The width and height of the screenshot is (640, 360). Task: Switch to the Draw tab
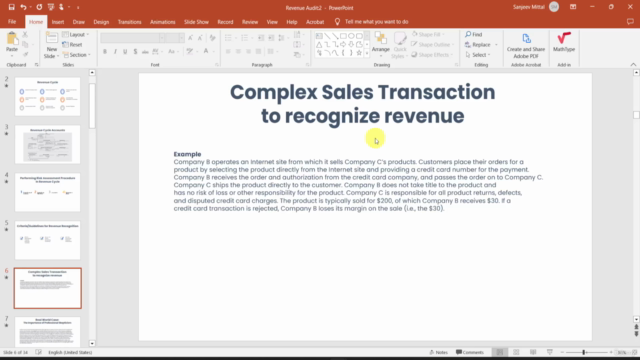[x=78, y=22]
